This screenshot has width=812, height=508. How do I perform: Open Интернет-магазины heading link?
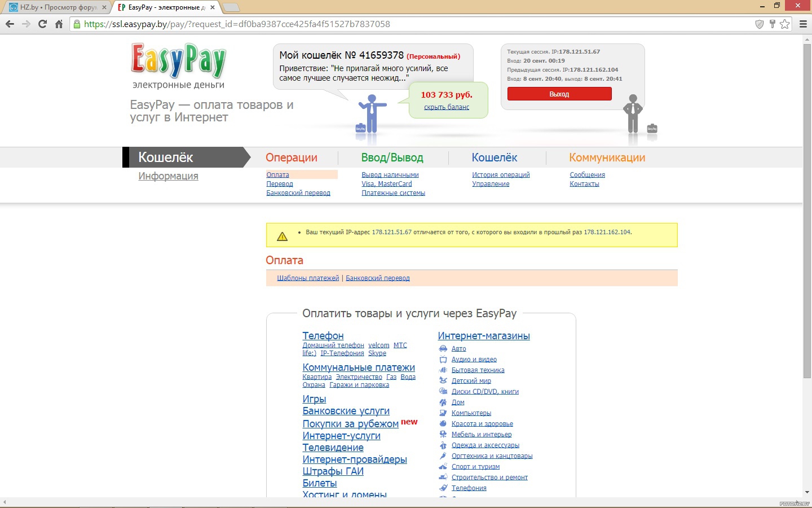pyautogui.click(x=484, y=336)
